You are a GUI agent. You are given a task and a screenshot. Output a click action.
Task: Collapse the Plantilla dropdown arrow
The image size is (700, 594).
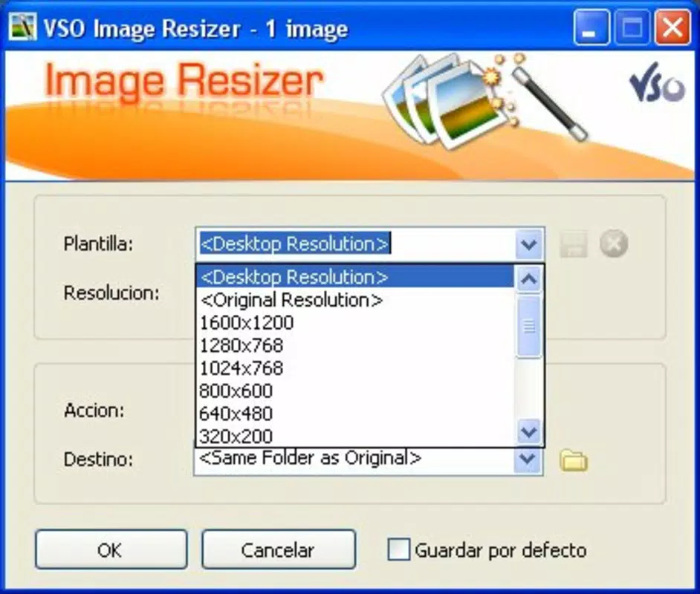pos(529,244)
